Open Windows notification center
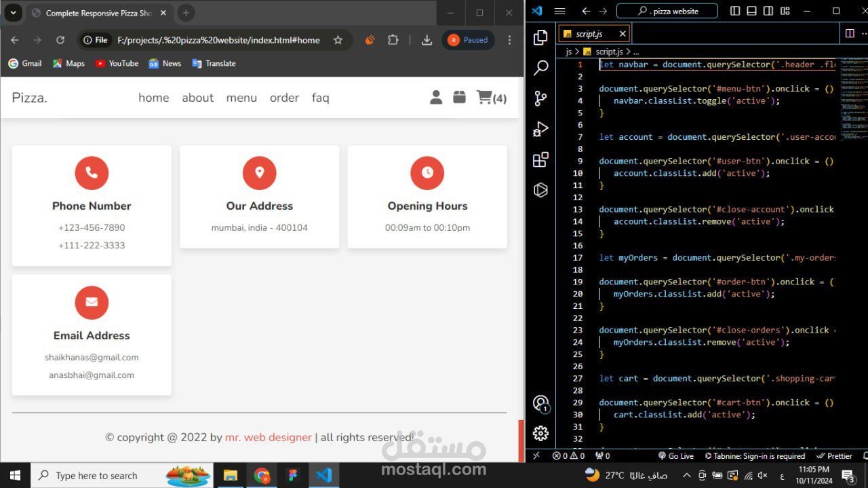This screenshot has width=868, height=488. [x=848, y=475]
